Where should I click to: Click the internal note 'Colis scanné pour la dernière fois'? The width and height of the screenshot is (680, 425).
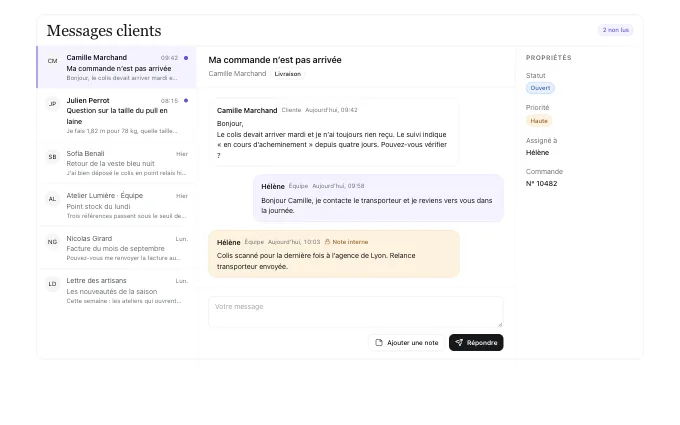tap(334, 254)
